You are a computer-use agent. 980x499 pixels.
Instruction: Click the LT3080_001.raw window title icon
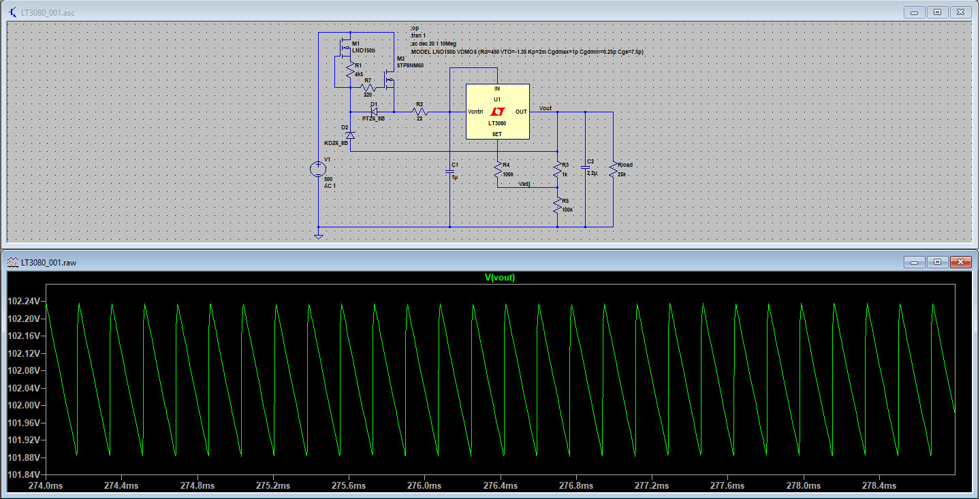point(14,262)
